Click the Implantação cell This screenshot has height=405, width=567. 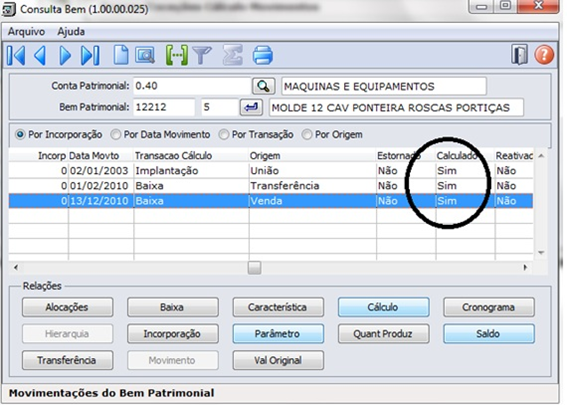(191, 171)
